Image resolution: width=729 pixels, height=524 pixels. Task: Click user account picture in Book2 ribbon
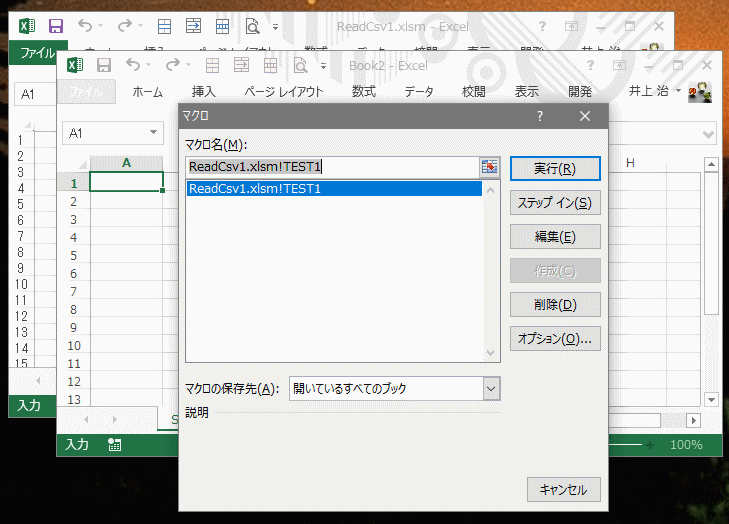[700, 92]
